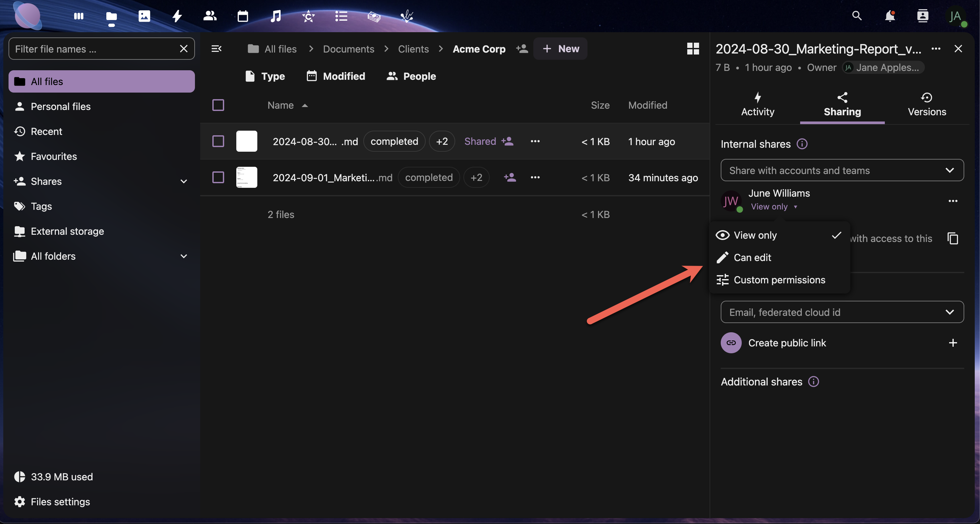Toggle the select all files checkbox
This screenshot has width=980, height=524.
click(218, 105)
